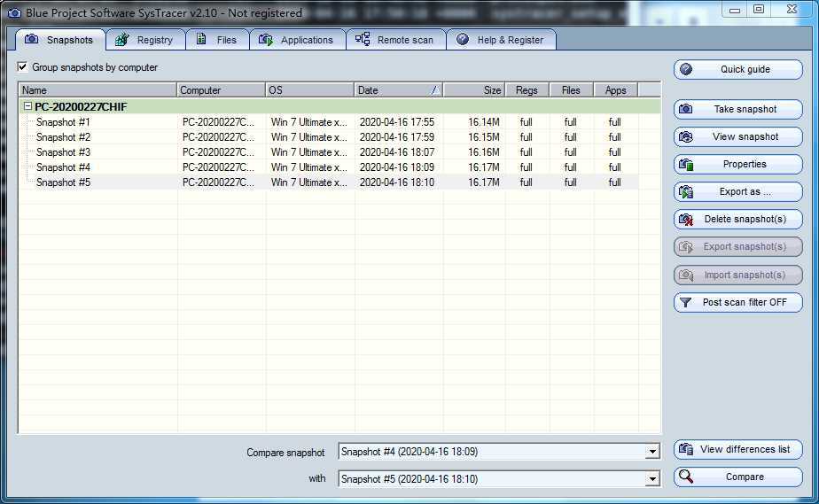Sort by the Name column header

(97, 90)
